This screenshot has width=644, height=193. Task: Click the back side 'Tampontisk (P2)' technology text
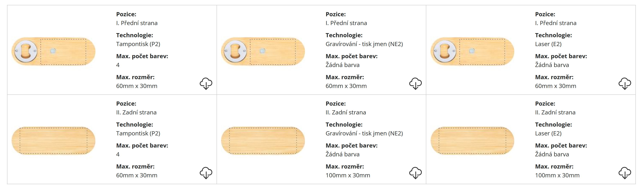coord(138,133)
